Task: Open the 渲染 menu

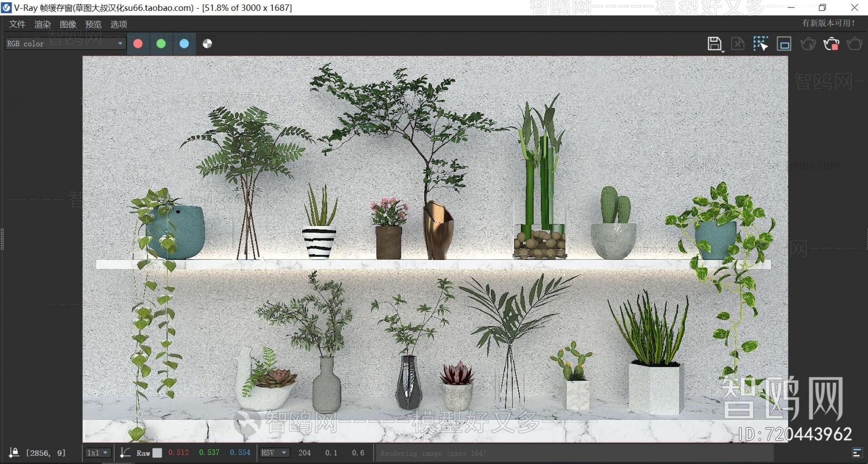Action: [43, 24]
